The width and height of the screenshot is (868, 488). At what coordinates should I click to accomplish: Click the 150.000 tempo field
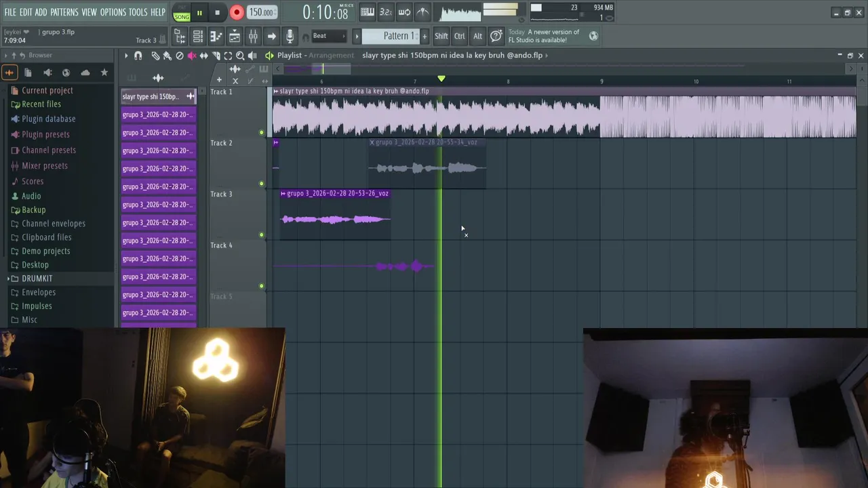[261, 12]
